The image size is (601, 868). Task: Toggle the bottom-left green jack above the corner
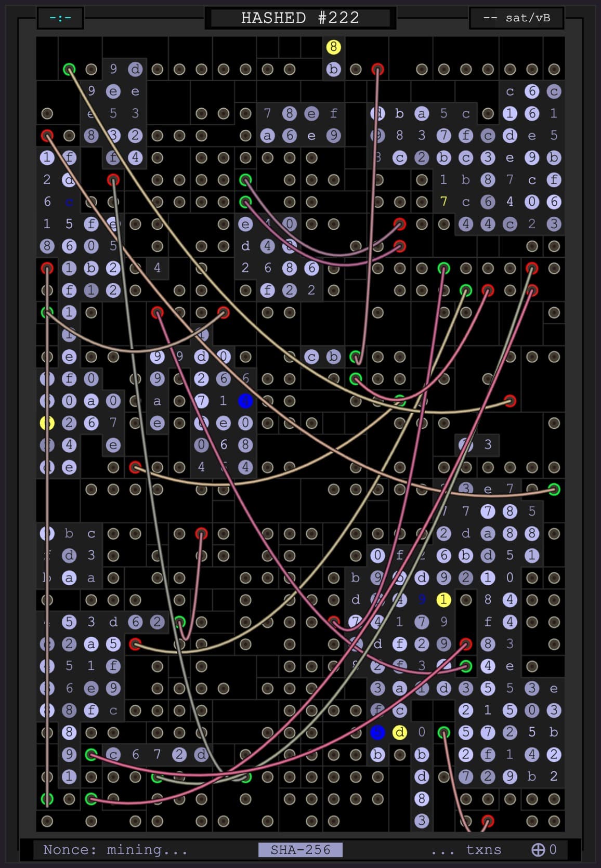tap(47, 798)
